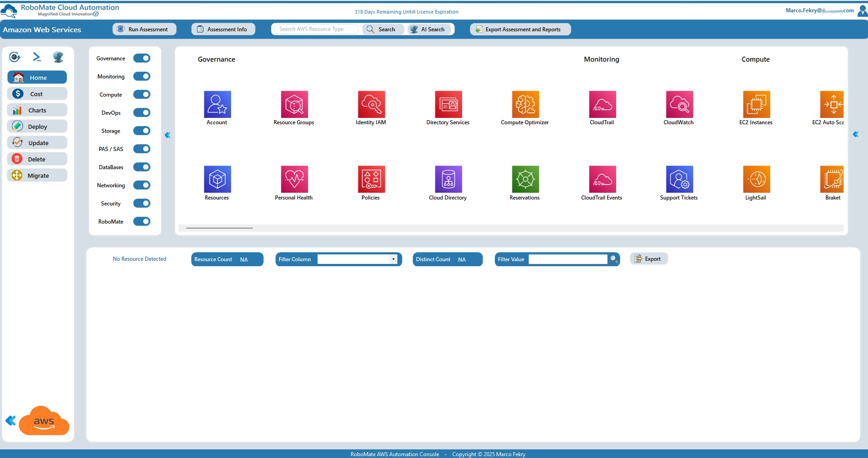This screenshot has width=868, height=458.
Task: Click the Filter Value input field
Action: point(568,259)
